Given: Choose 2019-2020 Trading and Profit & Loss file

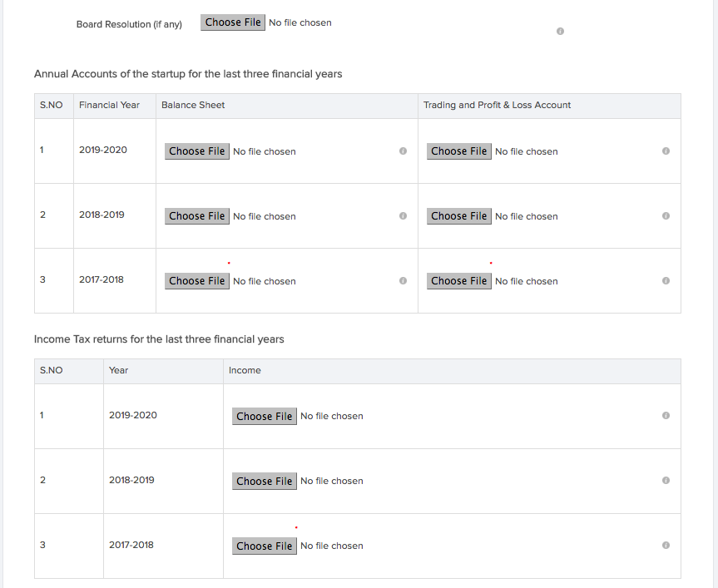Looking at the screenshot, I should coord(458,151).
